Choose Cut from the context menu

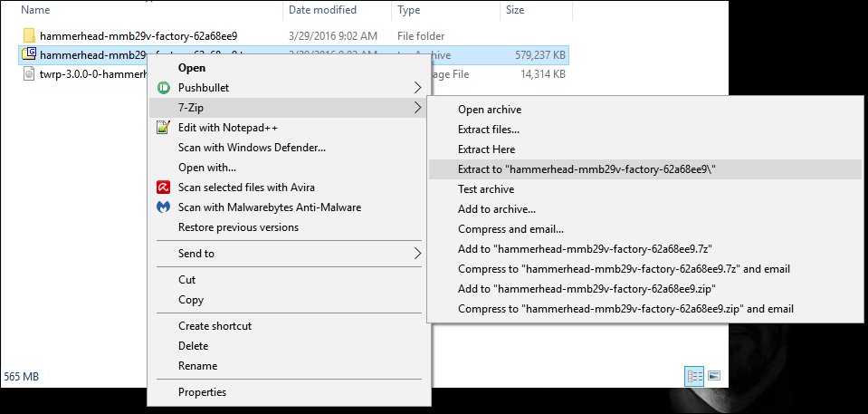(x=290, y=280)
